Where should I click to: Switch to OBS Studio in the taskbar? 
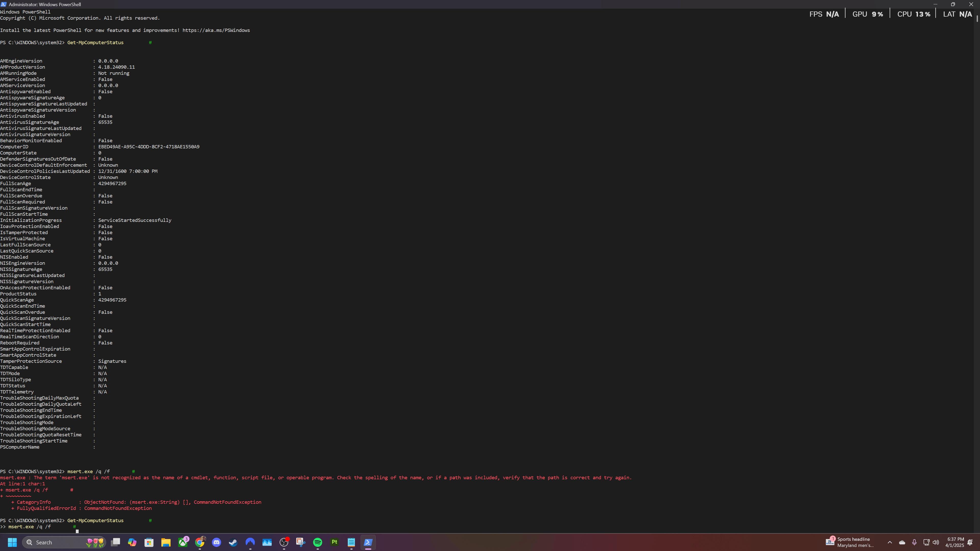click(x=284, y=542)
